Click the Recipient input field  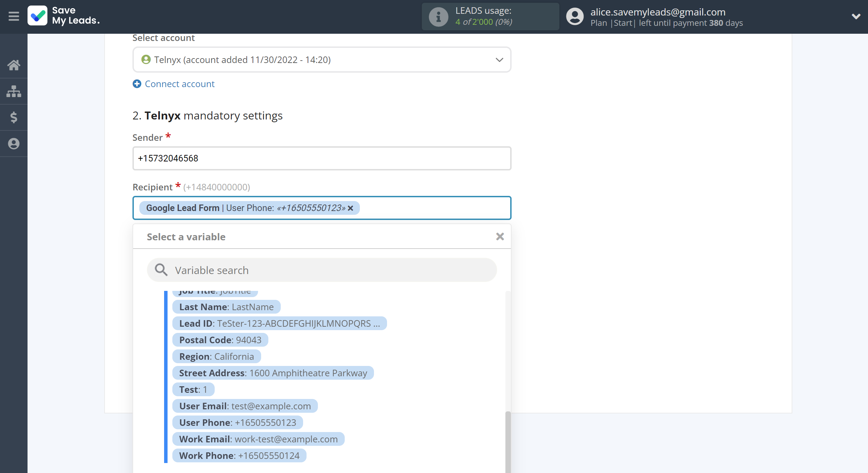[x=322, y=208]
